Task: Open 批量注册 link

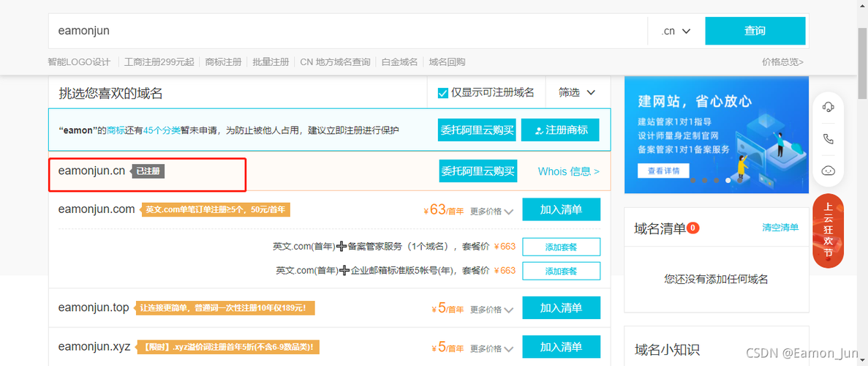Action: [271, 62]
